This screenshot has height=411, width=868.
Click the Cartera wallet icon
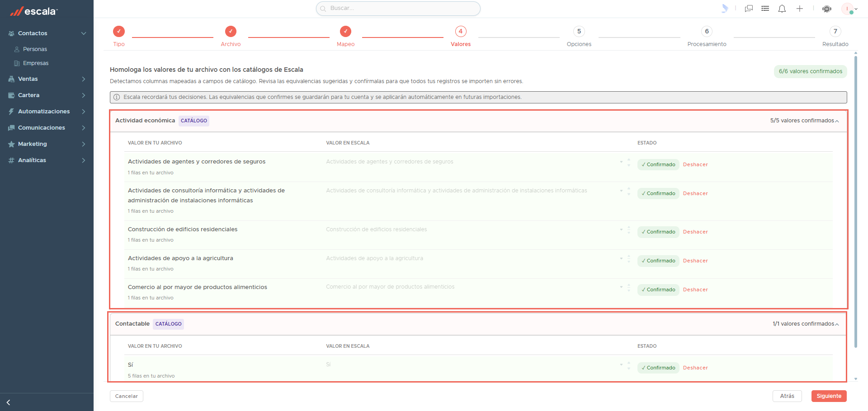11,95
